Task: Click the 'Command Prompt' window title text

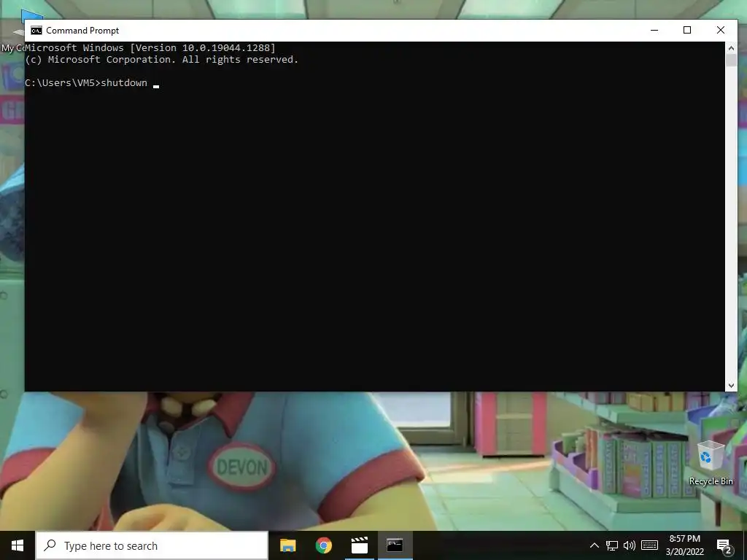Action: 82,31
